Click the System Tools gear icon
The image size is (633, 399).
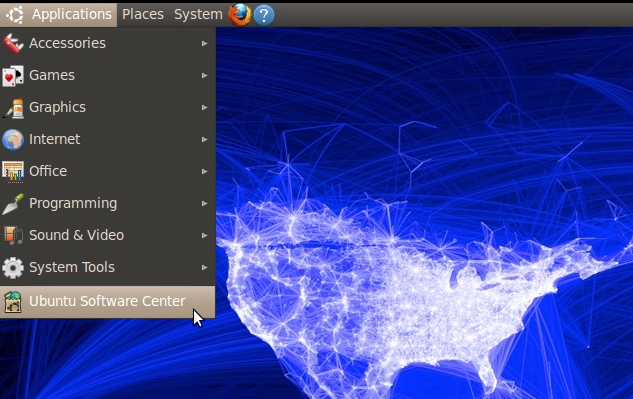[13, 267]
